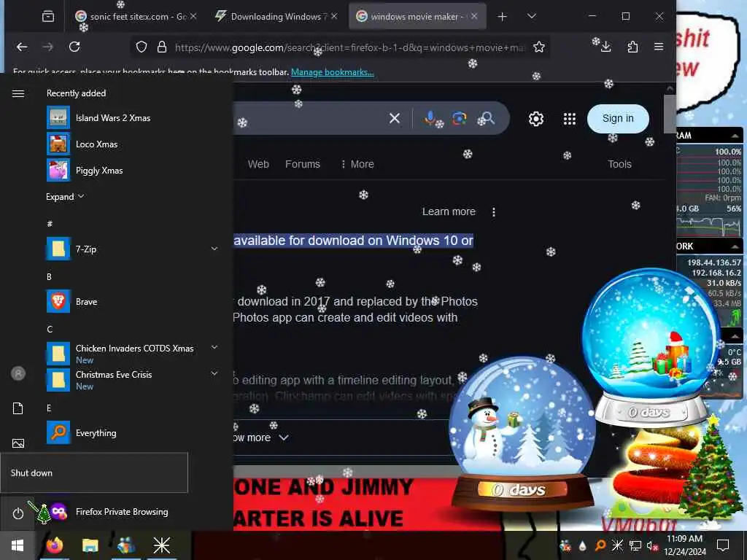Open Google search Tools
The image size is (747, 560).
point(619,164)
